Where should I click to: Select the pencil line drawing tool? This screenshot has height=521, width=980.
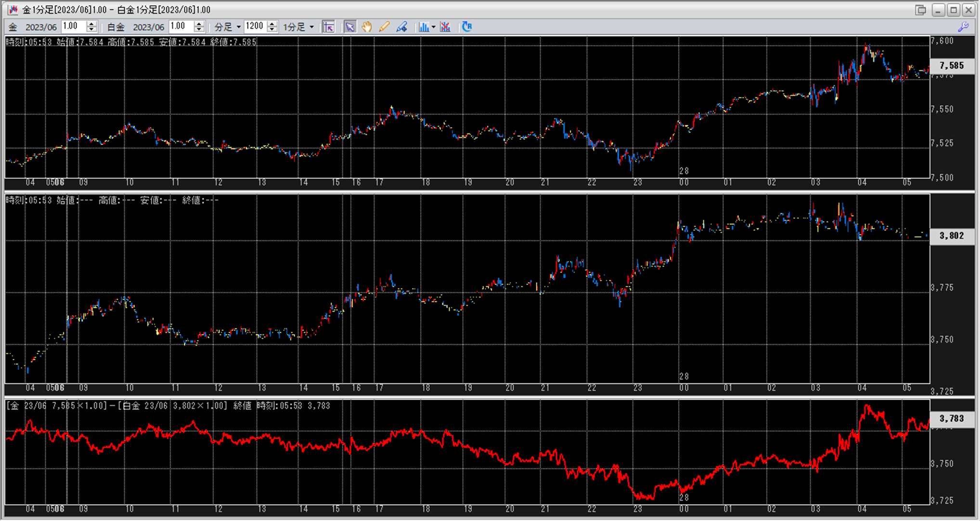tap(384, 27)
